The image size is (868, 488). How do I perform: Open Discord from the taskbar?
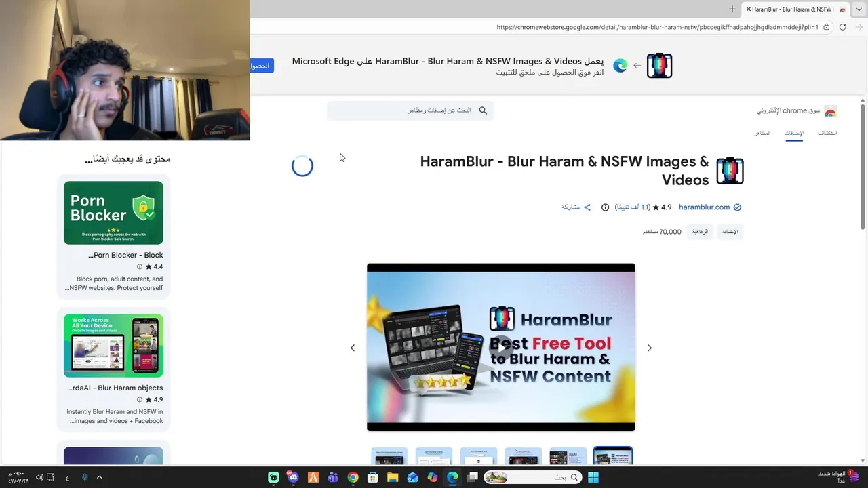293,477
